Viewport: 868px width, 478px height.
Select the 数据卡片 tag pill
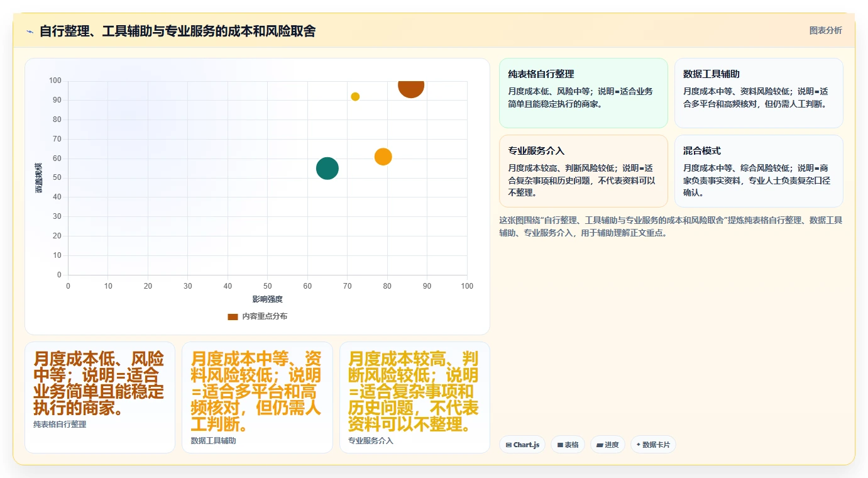653,445
